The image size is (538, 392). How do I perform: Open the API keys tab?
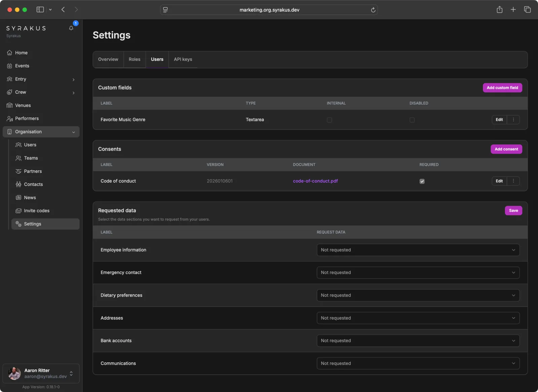pyautogui.click(x=183, y=59)
